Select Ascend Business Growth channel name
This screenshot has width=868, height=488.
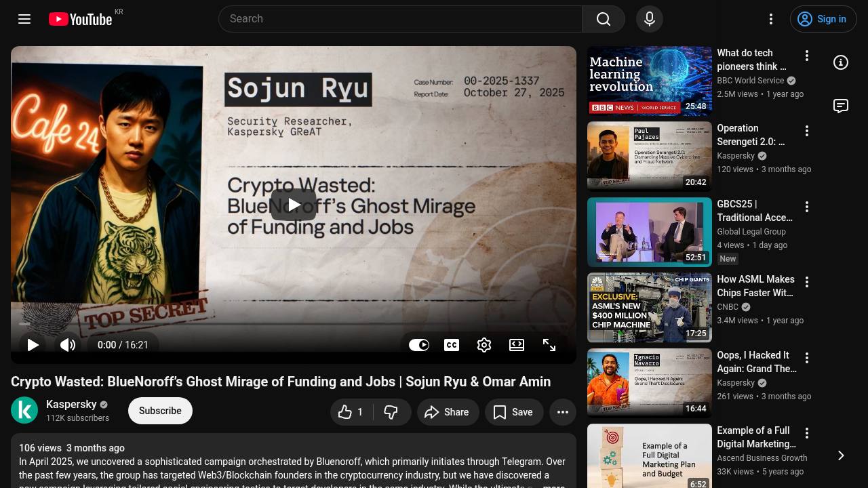click(762, 458)
